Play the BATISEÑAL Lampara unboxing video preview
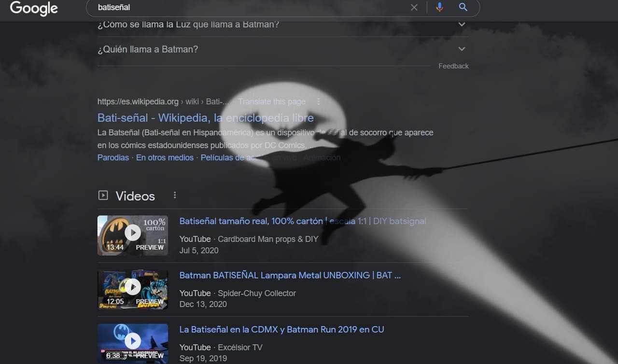618x364 pixels. [x=133, y=287]
